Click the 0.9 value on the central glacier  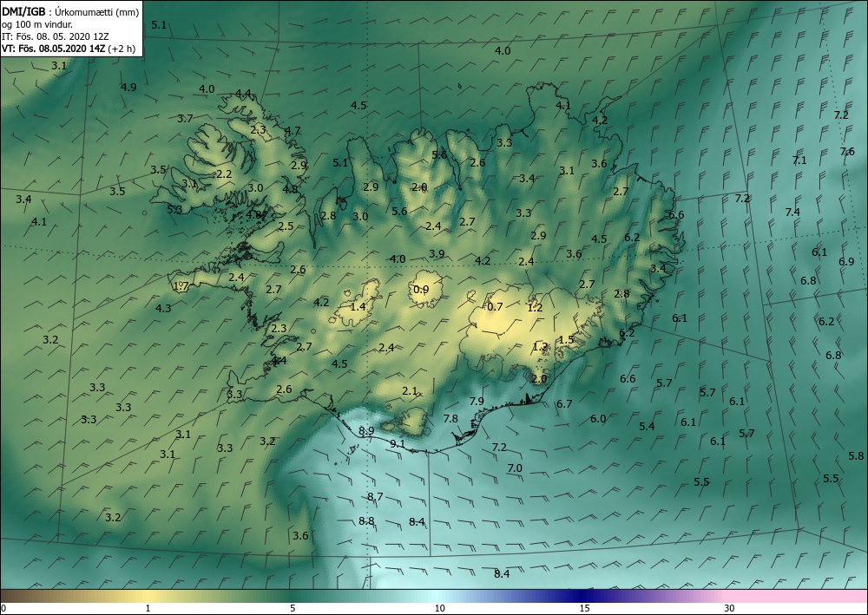pyautogui.click(x=421, y=289)
